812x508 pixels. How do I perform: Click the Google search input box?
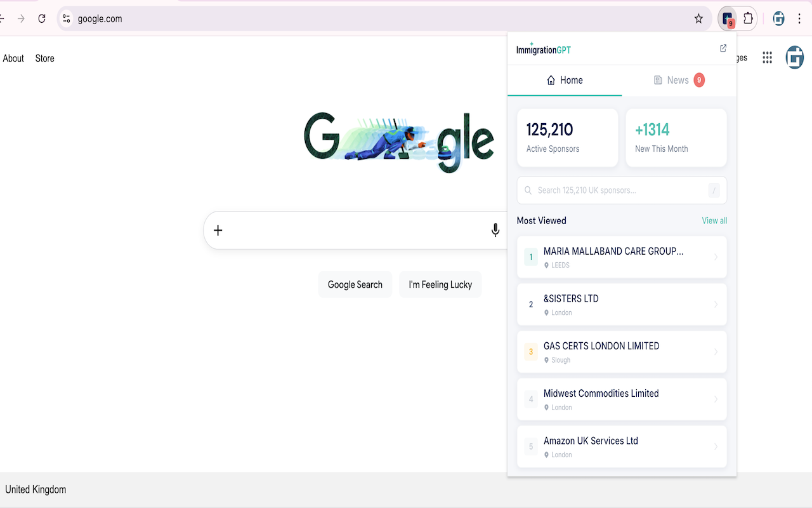pos(355,230)
